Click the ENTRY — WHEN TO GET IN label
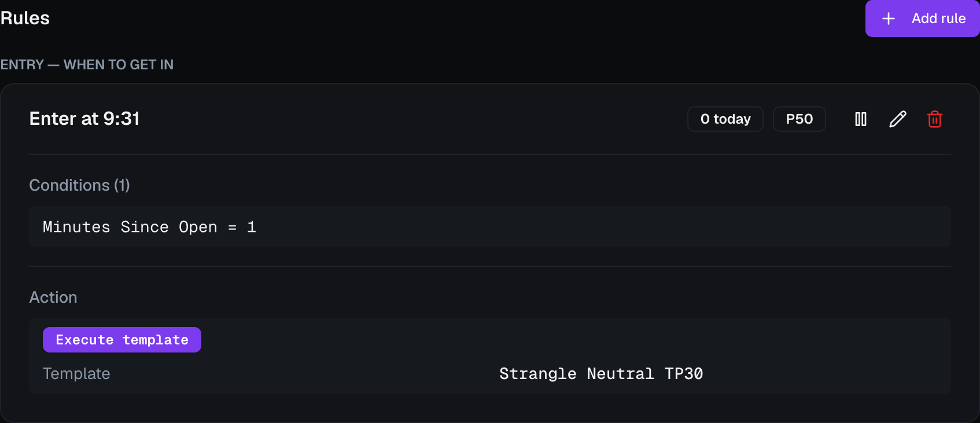 [x=87, y=65]
